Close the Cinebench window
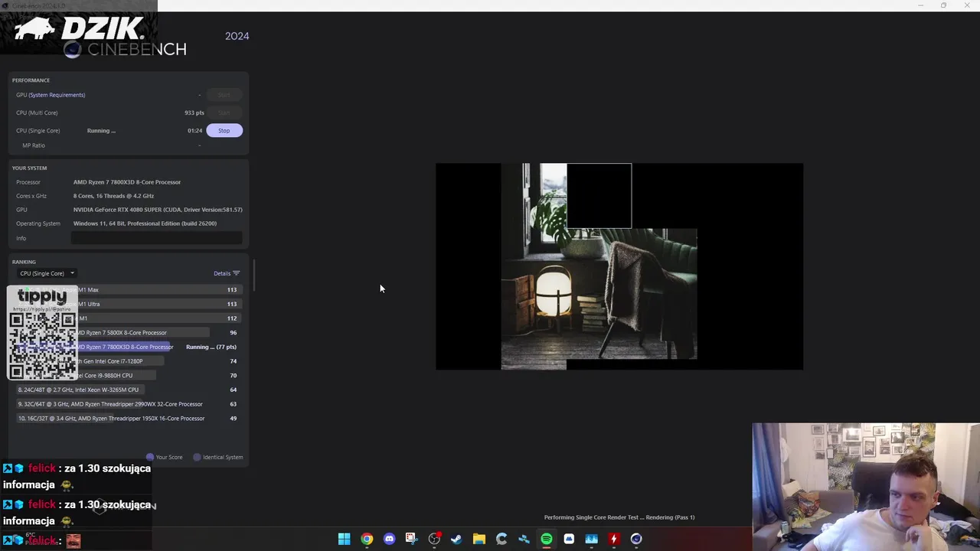Image resolution: width=980 pixels, height=551 pixels. pyautogui.click(x=967, y=5)
